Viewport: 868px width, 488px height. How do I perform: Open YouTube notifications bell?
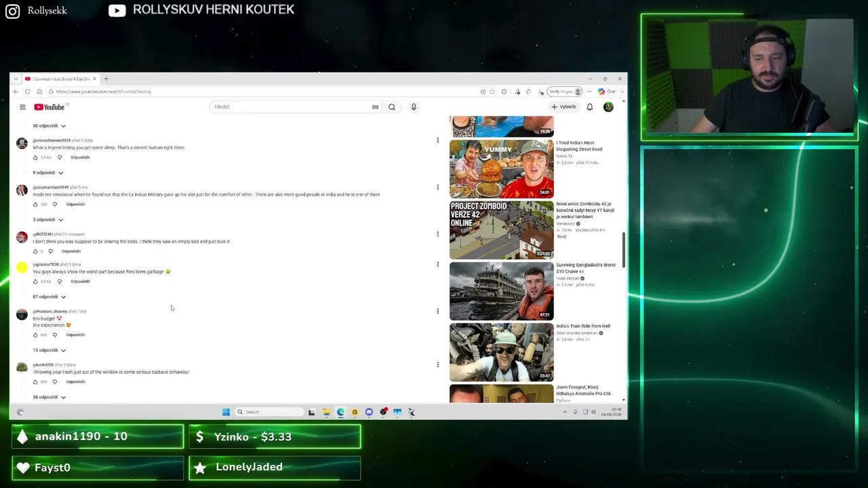590,107
